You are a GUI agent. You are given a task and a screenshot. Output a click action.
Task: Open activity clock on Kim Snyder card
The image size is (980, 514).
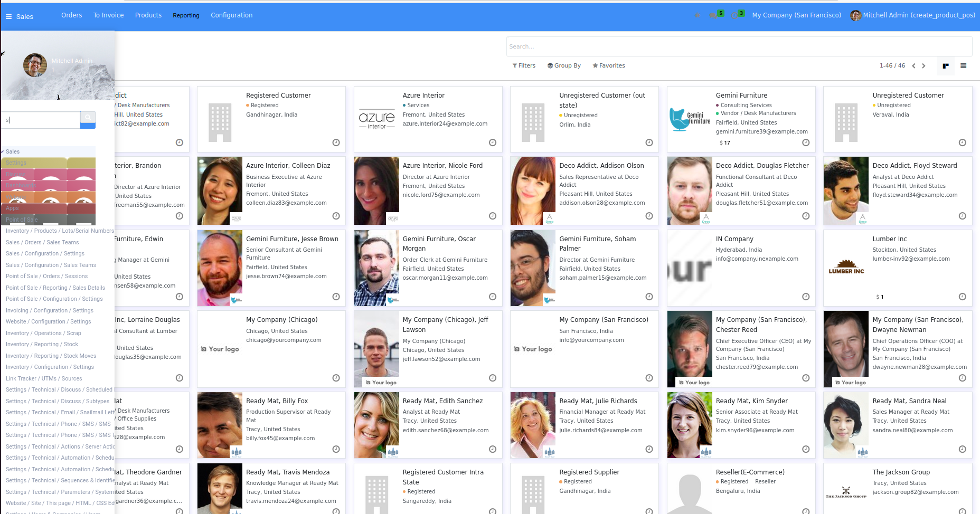[x=806, y=449]
